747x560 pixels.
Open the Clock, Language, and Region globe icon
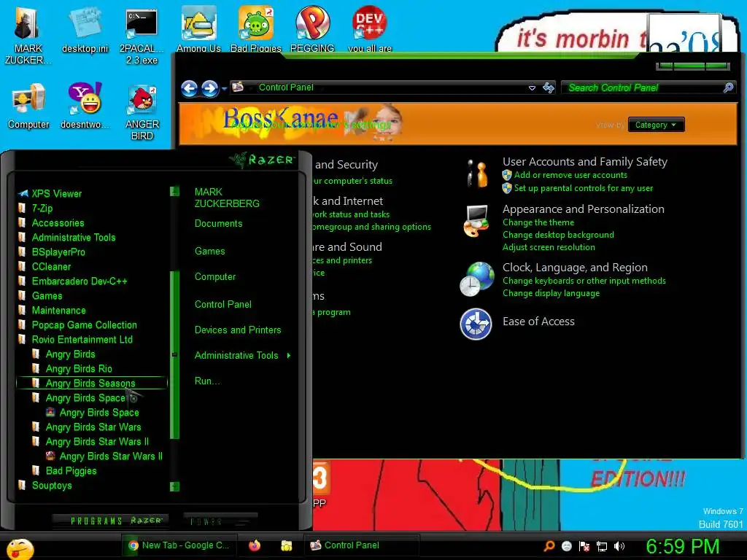point(477,279)
